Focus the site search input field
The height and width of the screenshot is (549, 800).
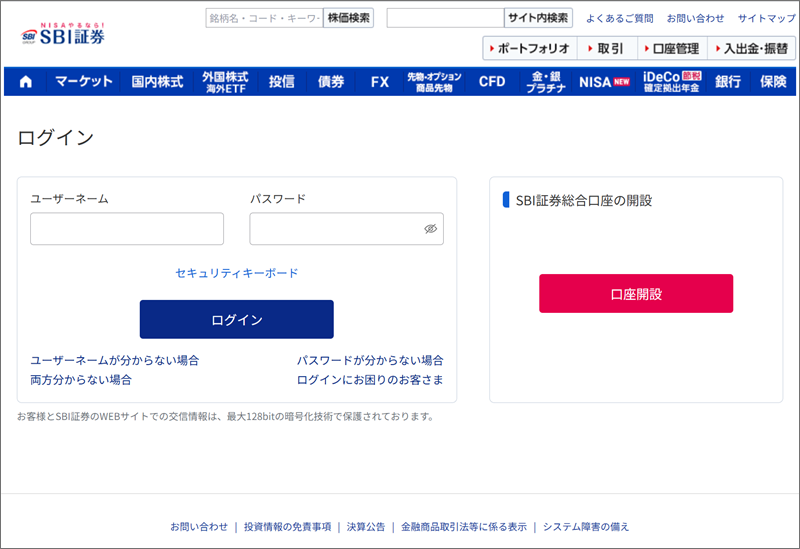click(445, 18)
